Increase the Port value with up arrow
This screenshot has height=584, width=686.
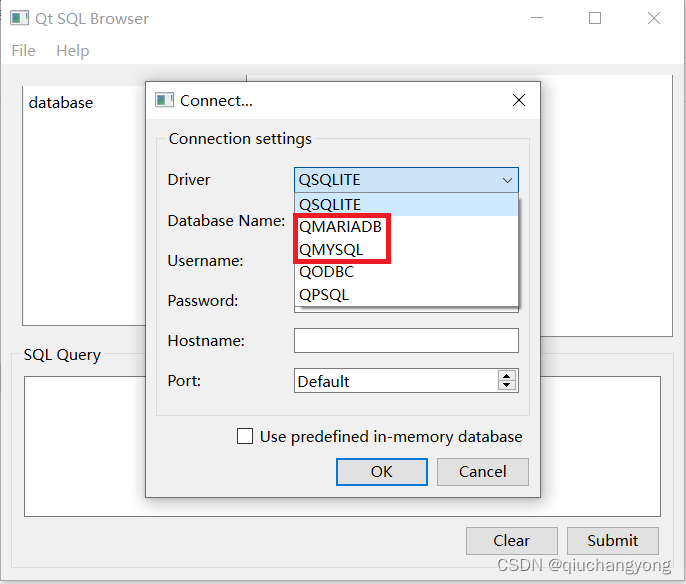click(x=507, y=376)
